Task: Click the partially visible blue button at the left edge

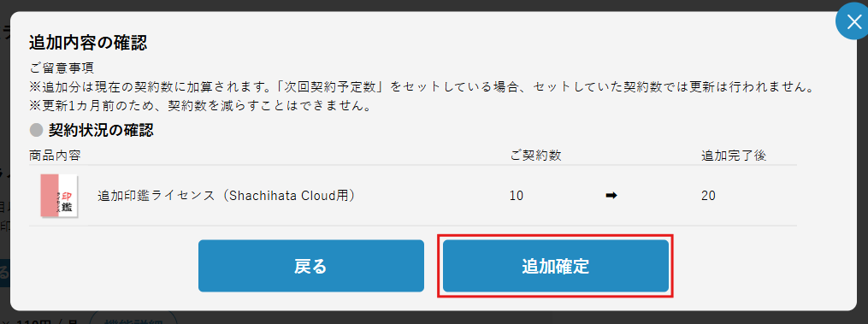Action: [x=5, y=273]
